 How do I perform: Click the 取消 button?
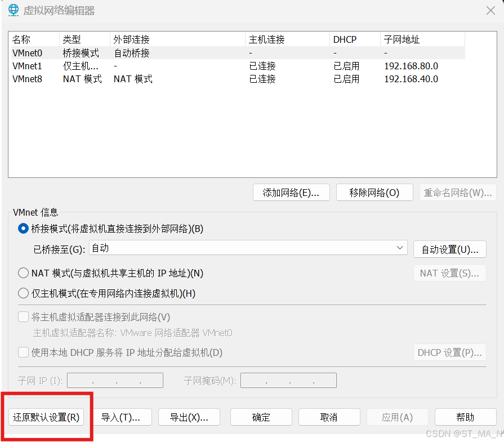pyautogui.click(x=329, y=417)
